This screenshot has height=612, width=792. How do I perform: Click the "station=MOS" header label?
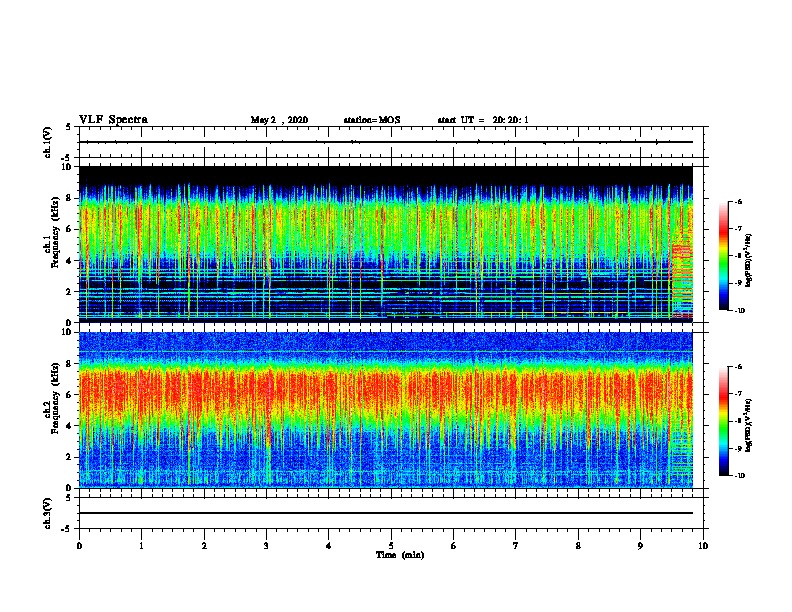coord(372,120)
